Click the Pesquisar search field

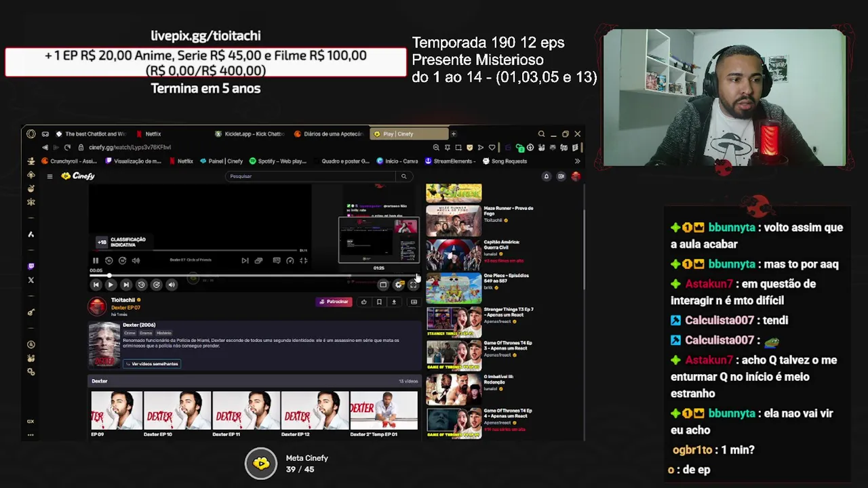(312, 176)
